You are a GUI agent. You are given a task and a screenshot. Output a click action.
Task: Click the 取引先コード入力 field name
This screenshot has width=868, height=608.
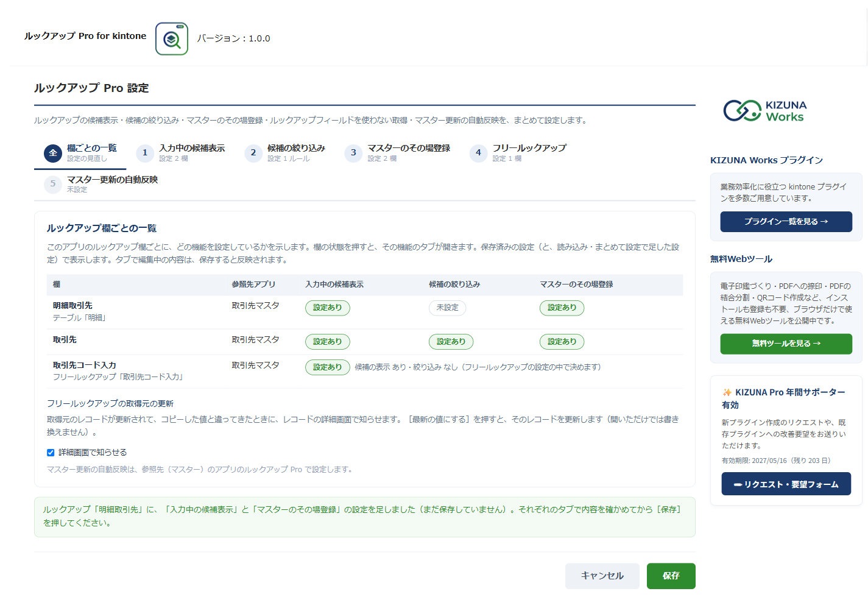[x=85, y=366]
